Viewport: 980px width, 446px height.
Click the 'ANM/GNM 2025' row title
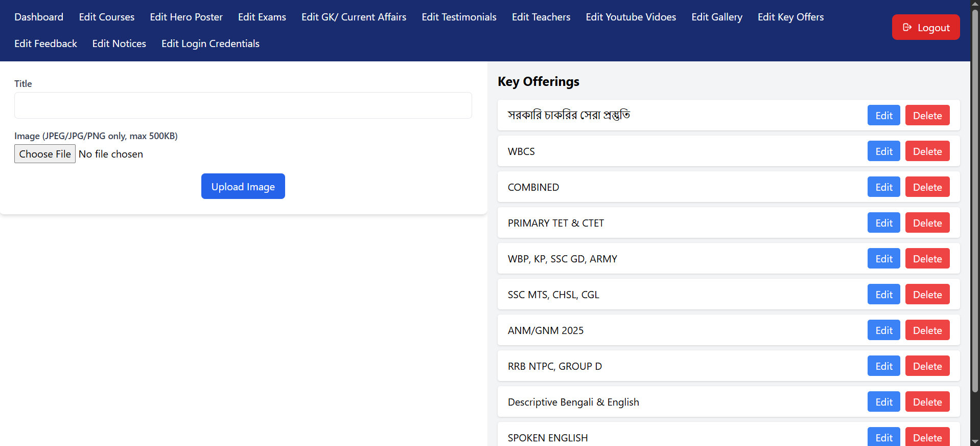coord(546,330)
